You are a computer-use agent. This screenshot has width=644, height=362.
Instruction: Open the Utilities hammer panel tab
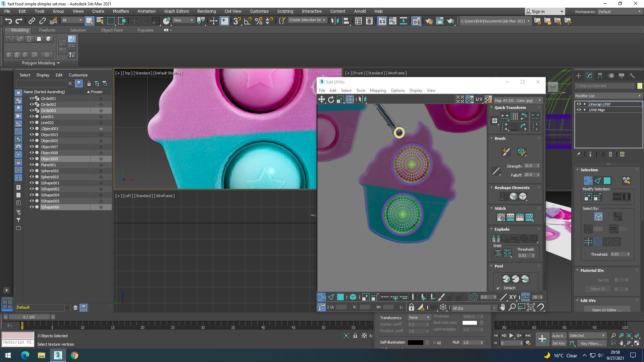[632, 76]
